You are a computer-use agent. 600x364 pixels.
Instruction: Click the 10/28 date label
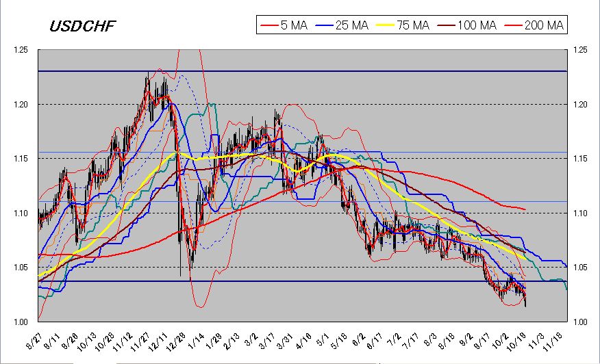pos(104,342)
